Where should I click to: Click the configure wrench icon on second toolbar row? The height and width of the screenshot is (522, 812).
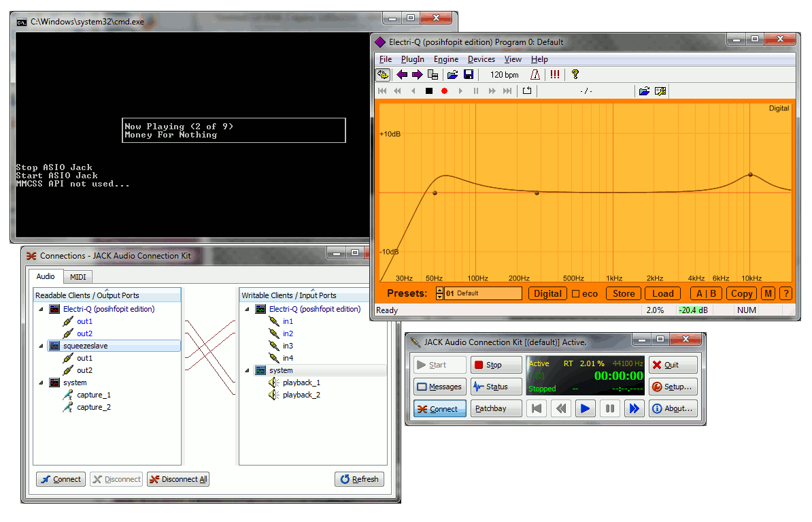[660, 91]
